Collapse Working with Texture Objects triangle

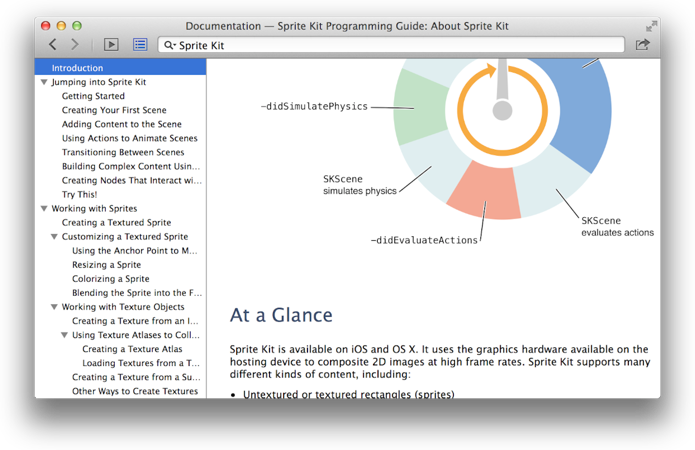pyautogui.click(x=54, y=307)
